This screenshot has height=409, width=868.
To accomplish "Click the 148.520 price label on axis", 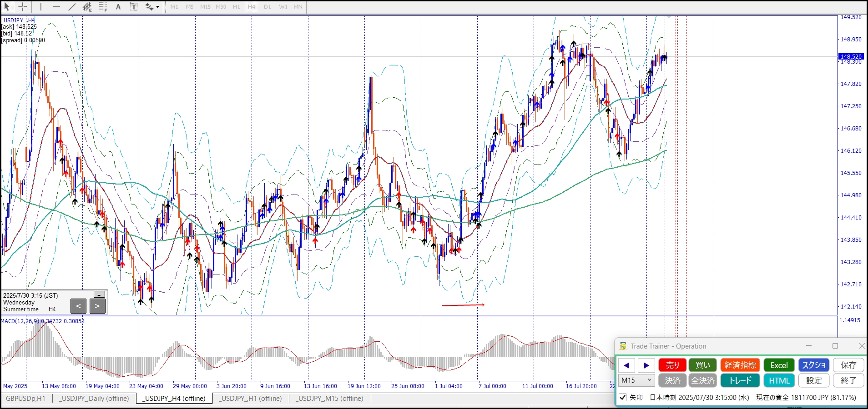I will click(x=851, y=57).
